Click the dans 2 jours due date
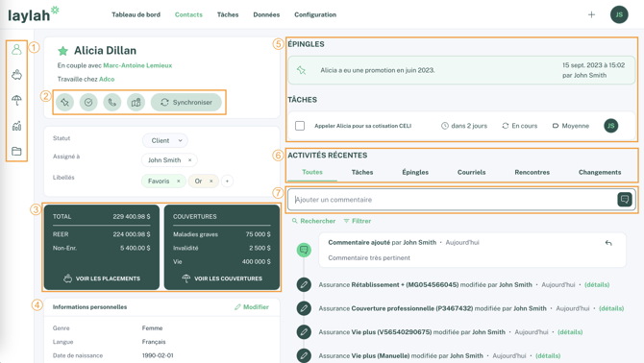This screenshot has width=644, height=363. click(464, 126)
